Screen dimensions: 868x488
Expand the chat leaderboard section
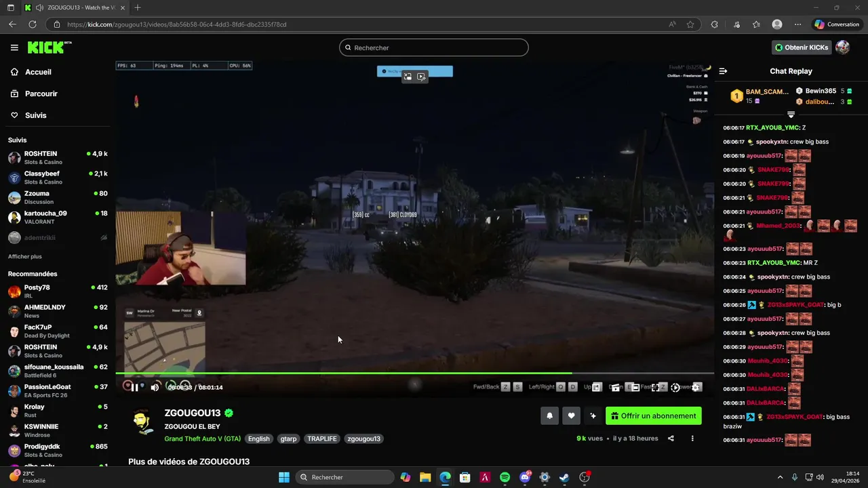791,115
